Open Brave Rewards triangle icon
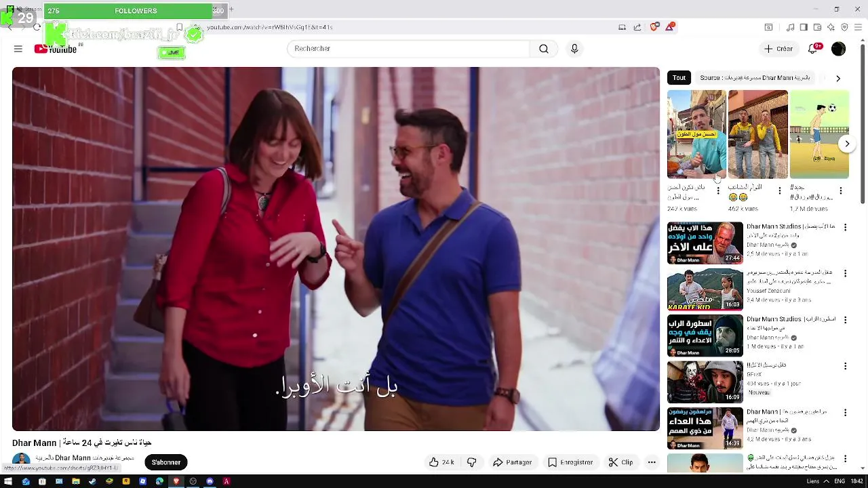Image resolution: width=868 pixels, height=488 pixels. (670, 27)
